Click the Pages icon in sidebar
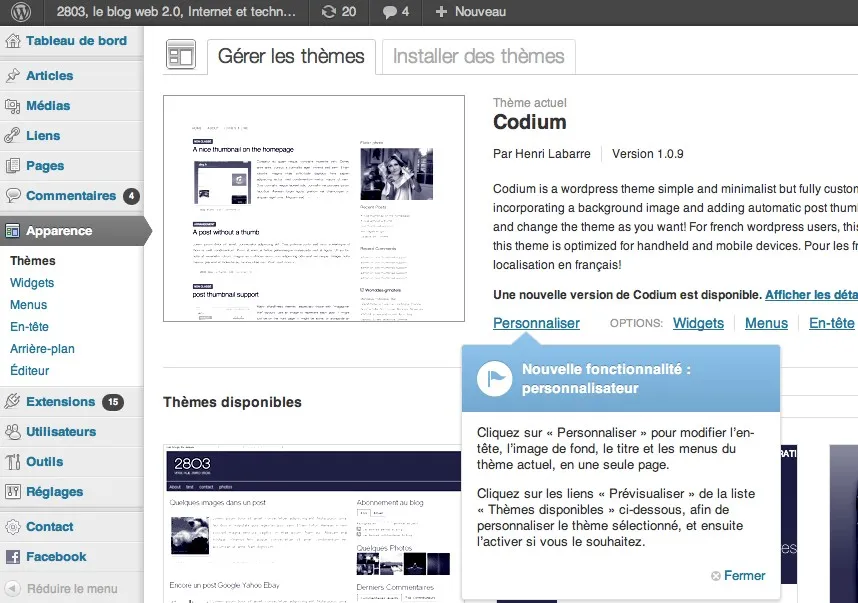The width and height of the screenshot is (858, 603). click(x=13, y=165)
